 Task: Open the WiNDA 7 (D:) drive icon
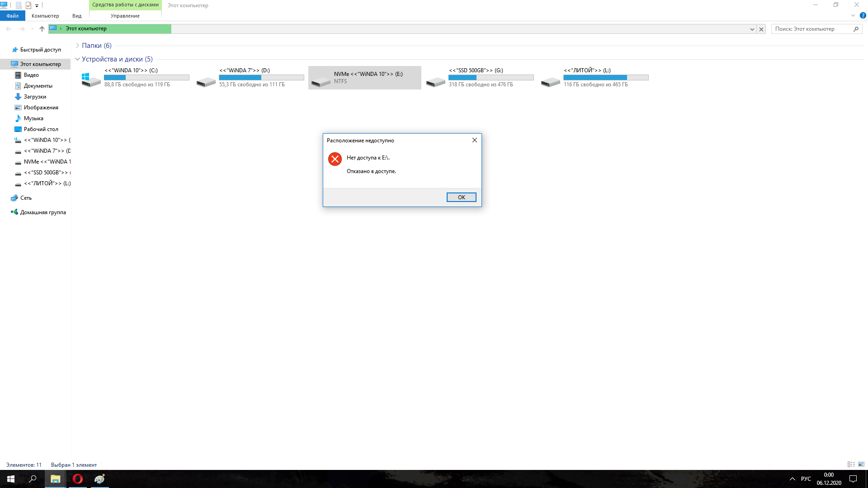point(206,81)
